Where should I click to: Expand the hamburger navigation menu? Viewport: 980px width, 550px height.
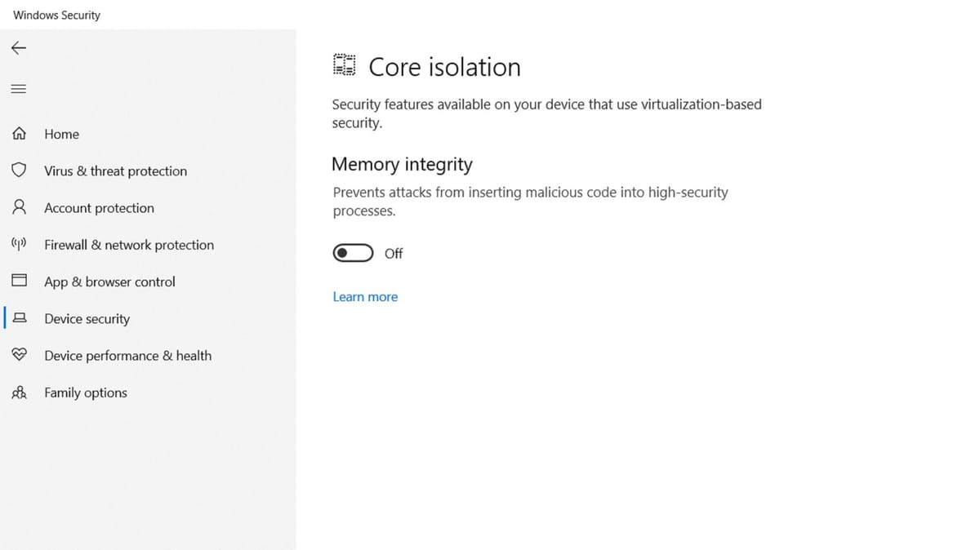pos(19,89)
